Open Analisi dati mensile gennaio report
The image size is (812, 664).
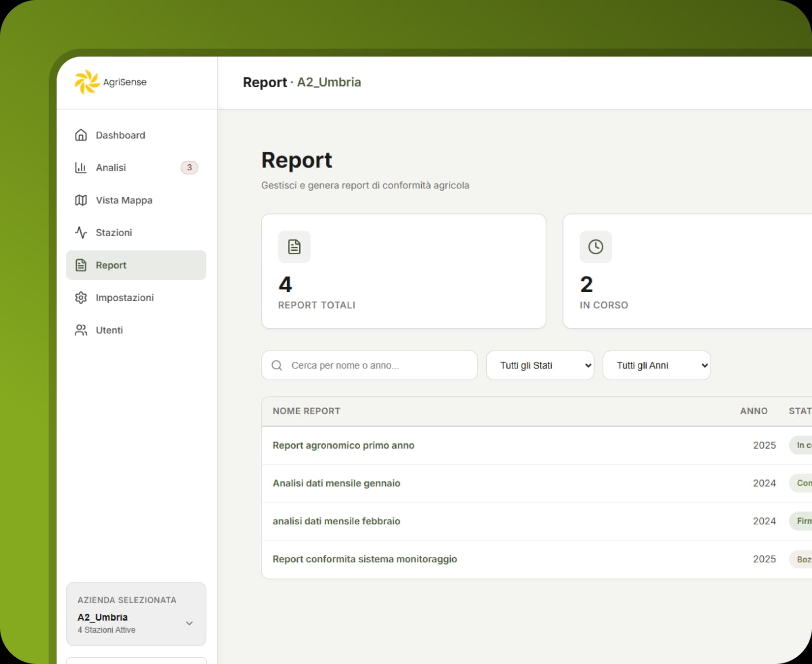(336, 483)
